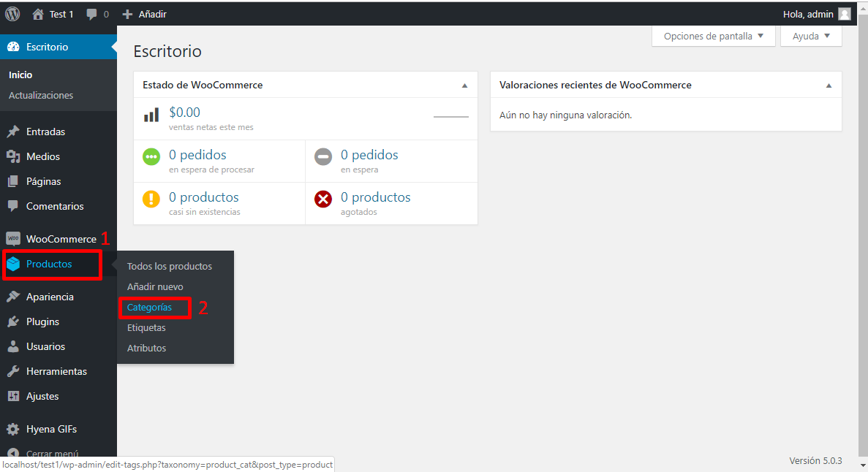Viewport: 868px width, 472px height.
Task: Open 0 pedidos en espera link
Action: click(369, 155)
